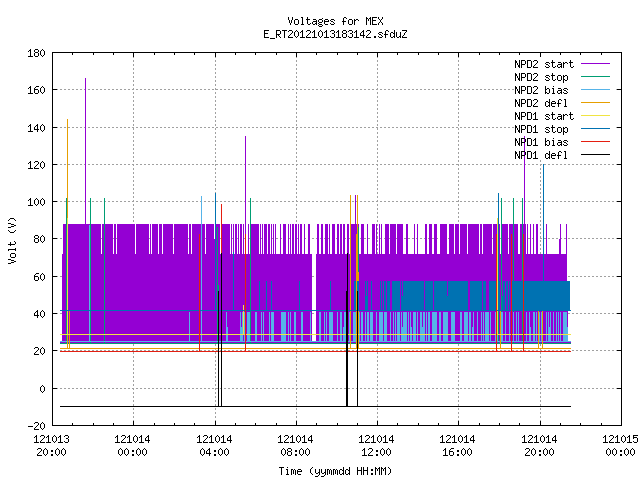The width and height of the screenshot is (640, 480).
Task: Click the dark blue NPD1 stop legend line
Action: pos(595,129)
